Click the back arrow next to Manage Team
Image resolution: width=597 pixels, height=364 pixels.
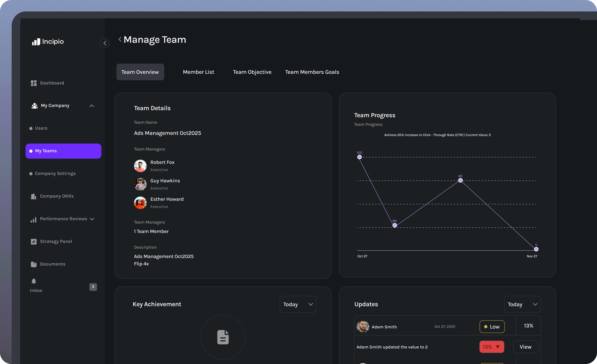[119, 39]
